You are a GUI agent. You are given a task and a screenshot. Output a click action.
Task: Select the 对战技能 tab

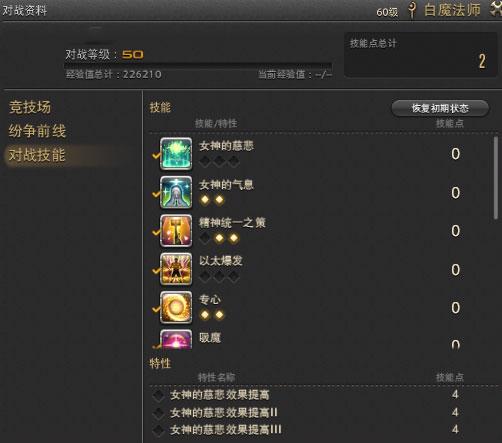click(37, 155)
